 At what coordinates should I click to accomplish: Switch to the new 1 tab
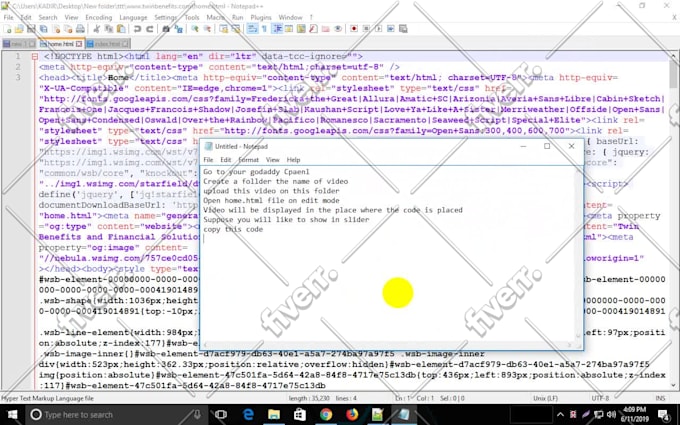click(19, 44)
